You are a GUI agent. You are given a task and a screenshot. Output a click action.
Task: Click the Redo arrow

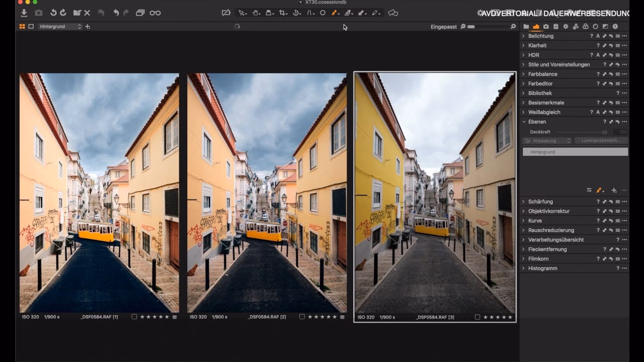point(126,13)
